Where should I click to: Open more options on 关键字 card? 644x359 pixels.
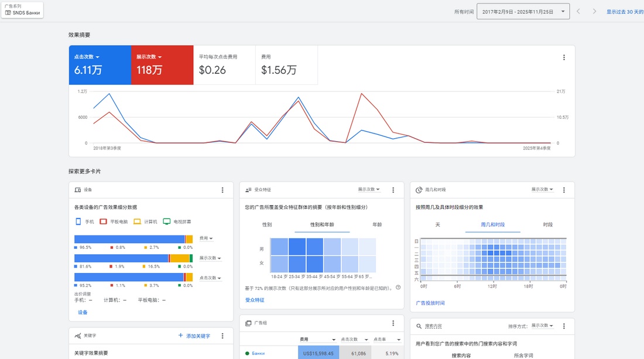tap(222, 336)
